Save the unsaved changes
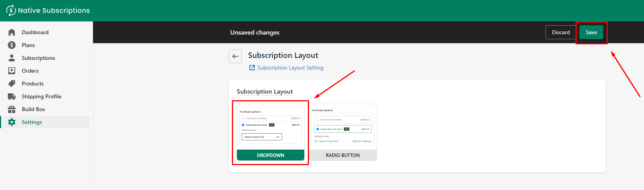Viewport: 644px width, 190px height. pyautogui.click(x=591, y=32)
